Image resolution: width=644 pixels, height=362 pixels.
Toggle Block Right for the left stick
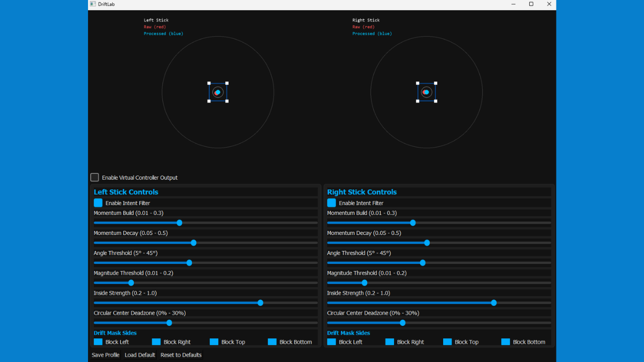pos(156,341)
